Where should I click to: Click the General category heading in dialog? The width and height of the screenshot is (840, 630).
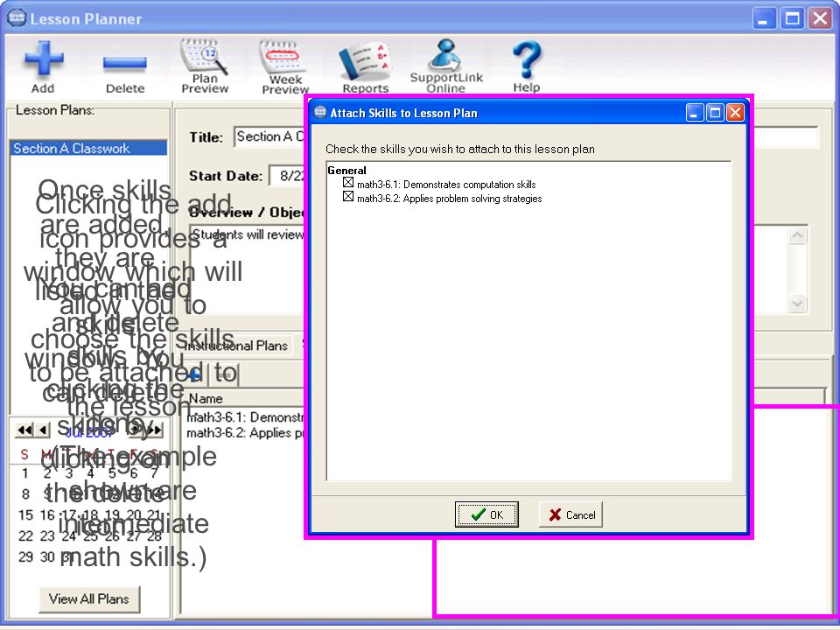tap(346, 171)
